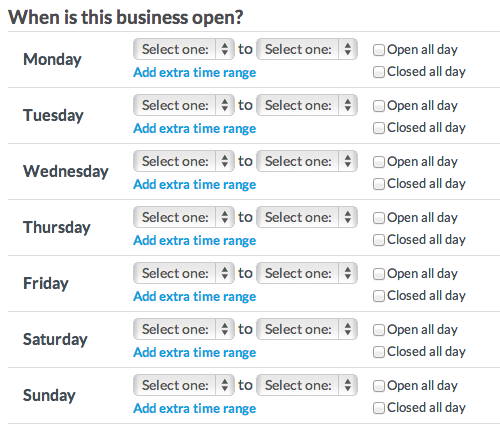Open Saturday opening time dropdown
500x432 pixels.
(x=184, y=329)
